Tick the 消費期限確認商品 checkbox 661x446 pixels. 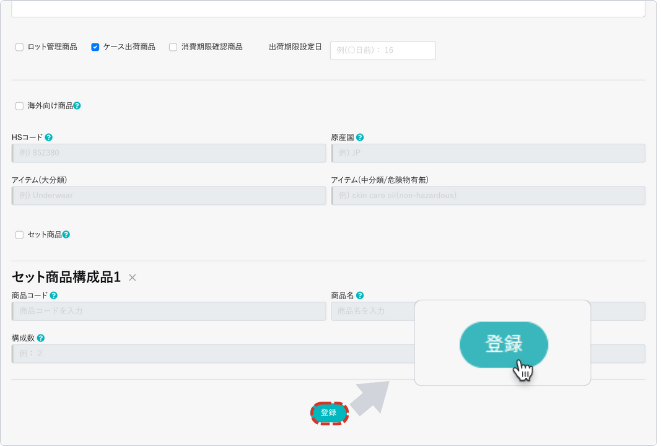point(173,47)
